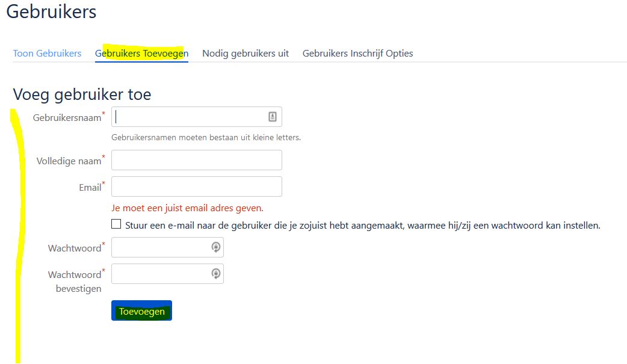Click the 'Voeg gebruiker toe' heading
The height and width of the screenshot is (364, 627).
coord(82,94)
